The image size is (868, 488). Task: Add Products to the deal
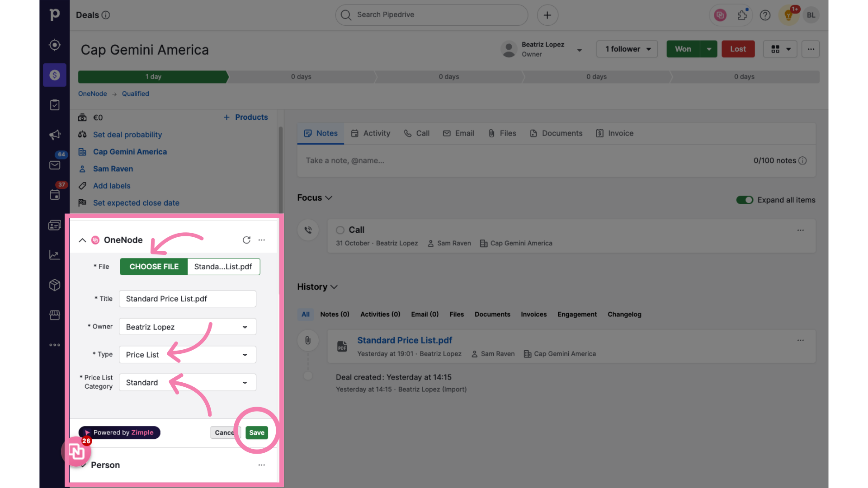246,117
